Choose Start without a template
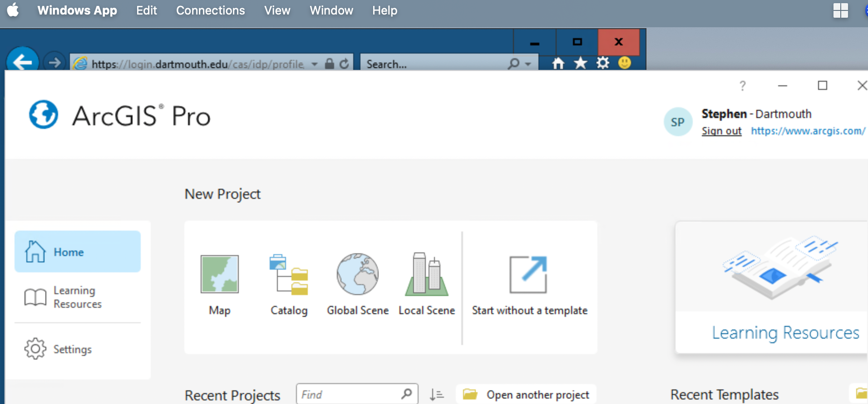The width and height of the screenshot is (868, 404). pos(529,285)
